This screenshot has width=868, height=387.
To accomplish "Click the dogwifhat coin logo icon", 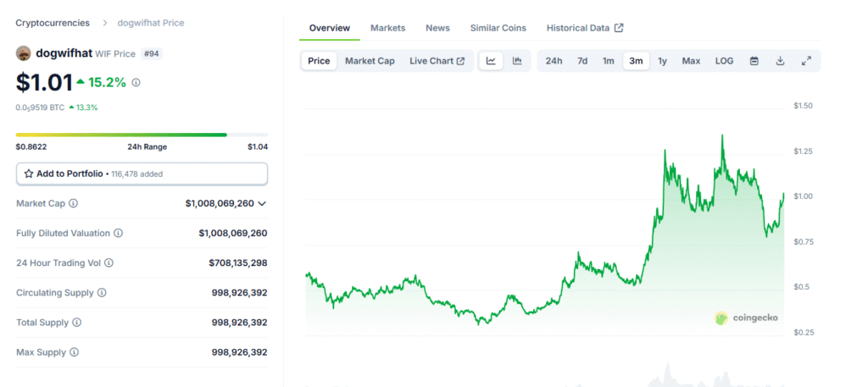I will coord(23,53).
